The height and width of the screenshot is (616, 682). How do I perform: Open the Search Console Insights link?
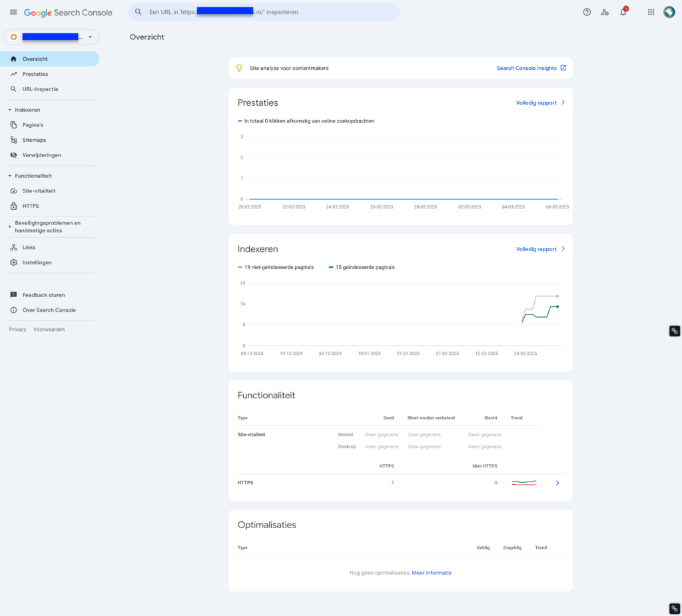point(531,69)
